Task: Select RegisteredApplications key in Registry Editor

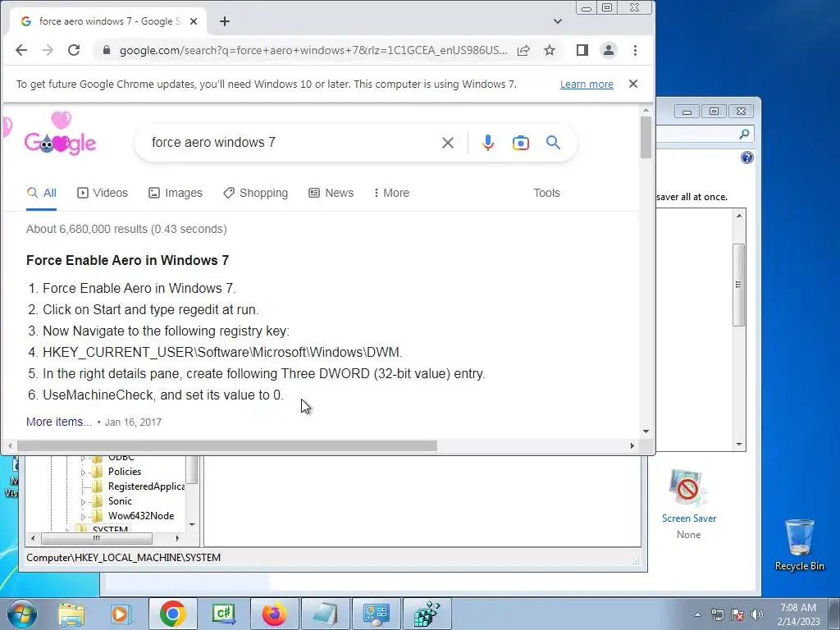Action: 146,486
